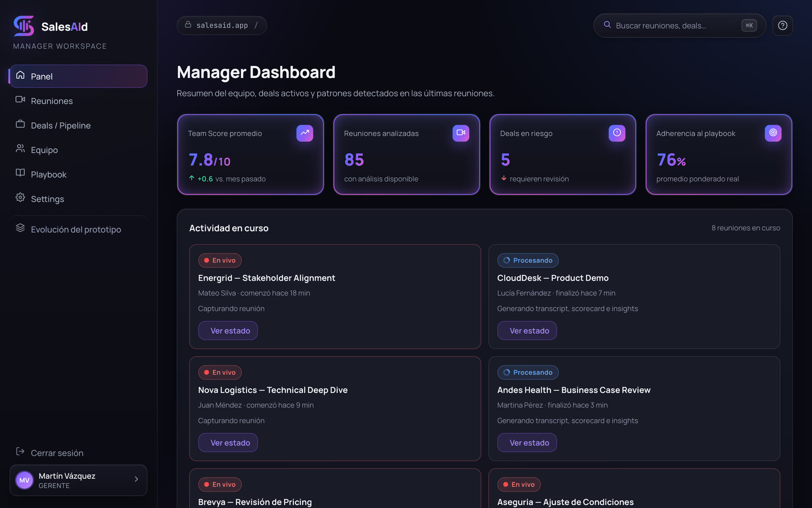The image size is (812, 508).
Task: Click the Energrid — Stakeholder Alignment title
Action: [267, 278]
